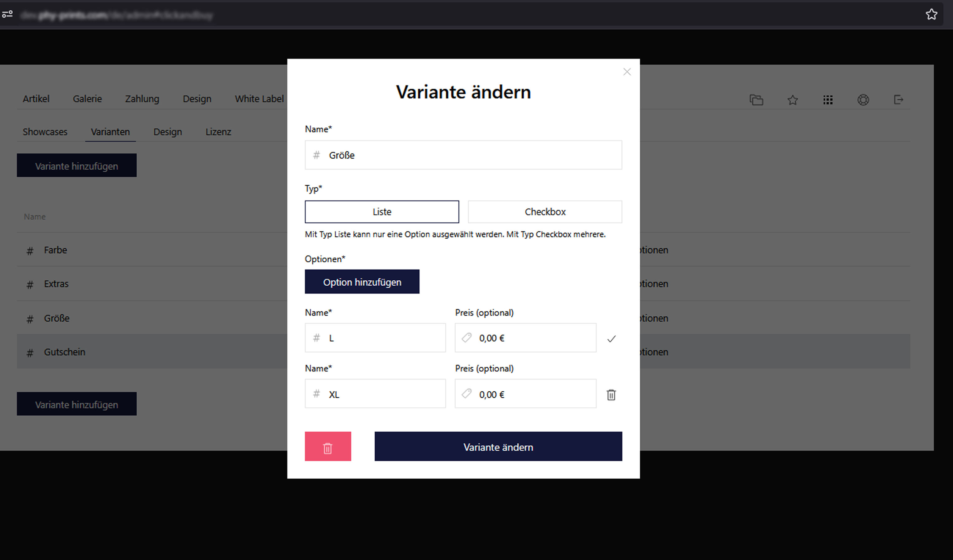Bookmark page with browser star icon
The width and height of the screenshot is (953, 560).
pos(931,14)
